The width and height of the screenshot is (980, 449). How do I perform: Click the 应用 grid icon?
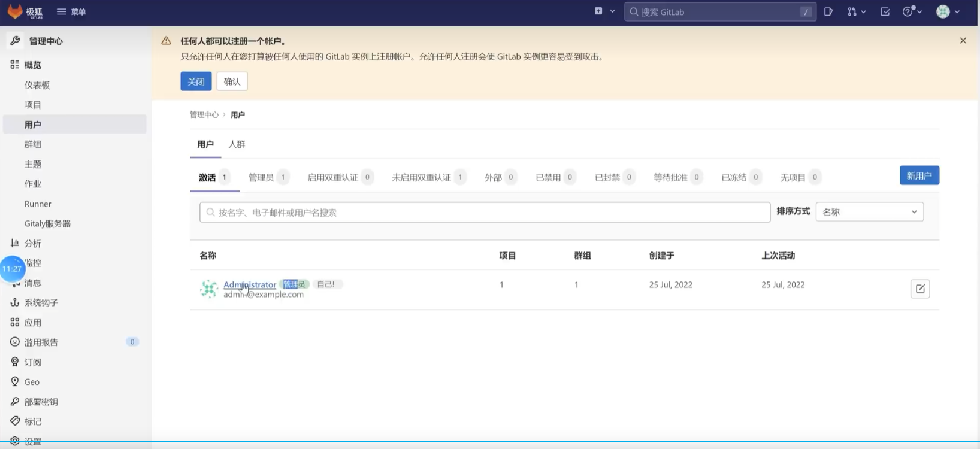(15, 322)
